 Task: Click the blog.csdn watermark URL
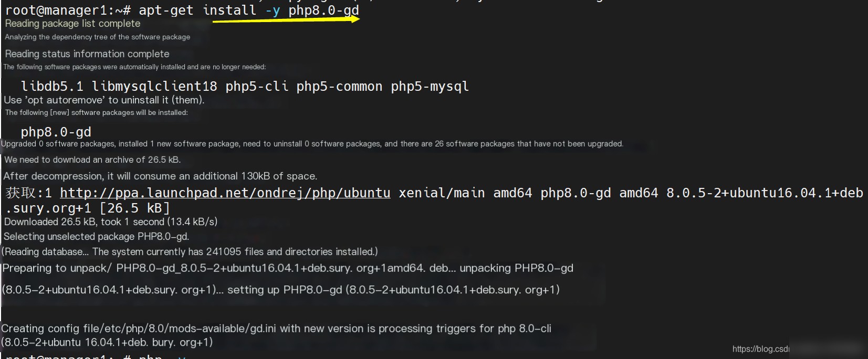point(761,349)
